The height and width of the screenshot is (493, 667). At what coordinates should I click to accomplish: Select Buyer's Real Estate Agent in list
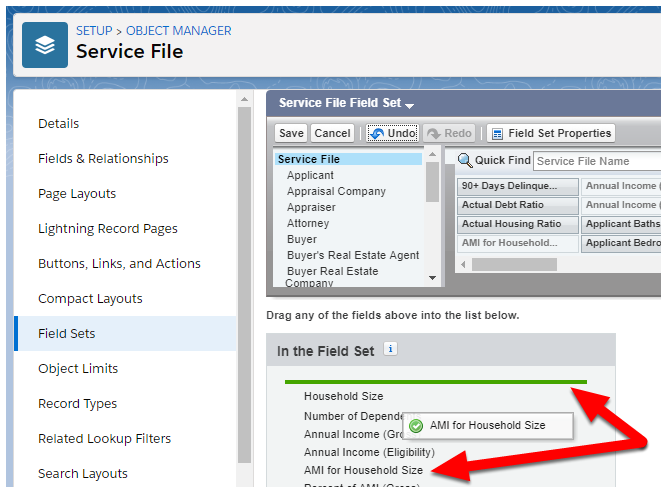tap(353, 255)
